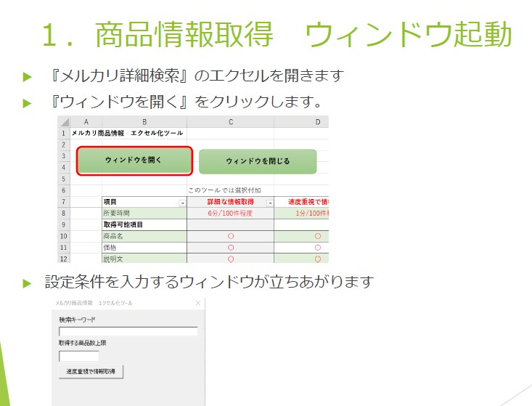Focus the 検索キーワード input field

tap(128, 331)
